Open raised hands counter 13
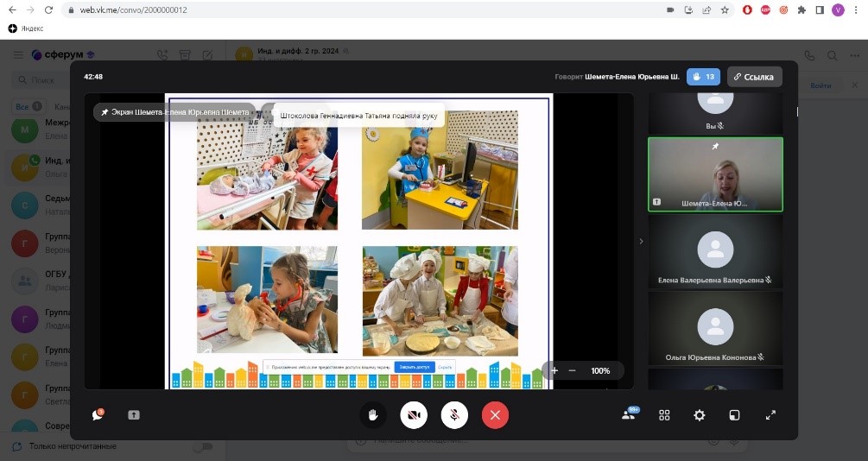 point(703,77)
